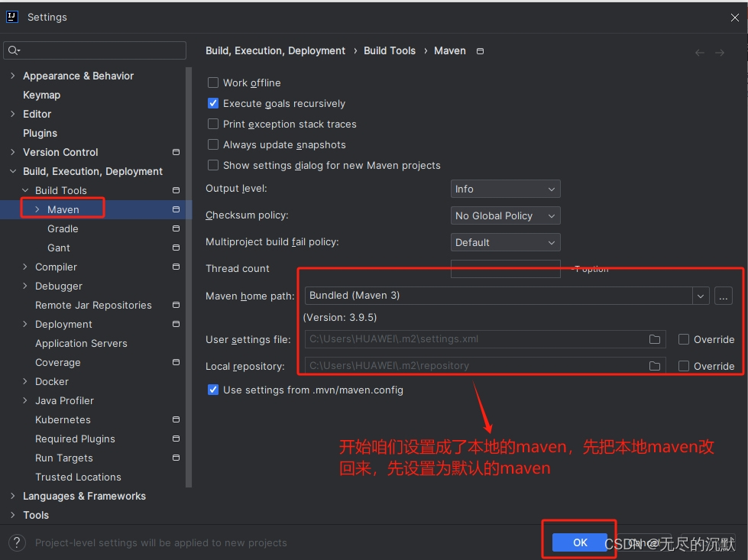
Task: Browse folder for User settings file
Action: [x=655, y=339]
